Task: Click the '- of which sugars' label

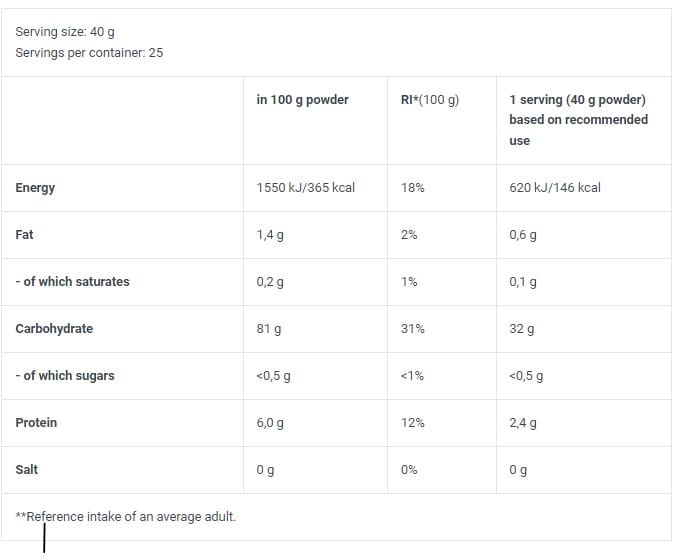Action: (65, 376)
